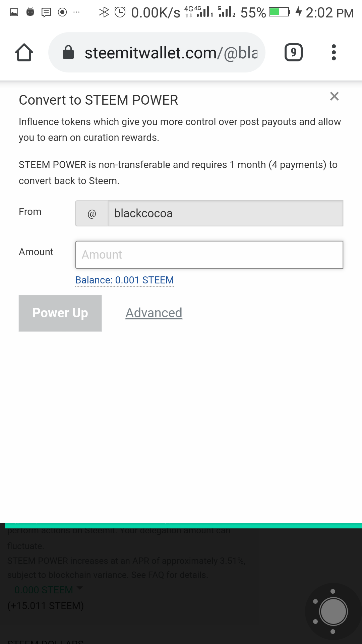The image size is (362, 644).
Task: Tap the steemitwallet.com address bar
Action: coord(157,52)
